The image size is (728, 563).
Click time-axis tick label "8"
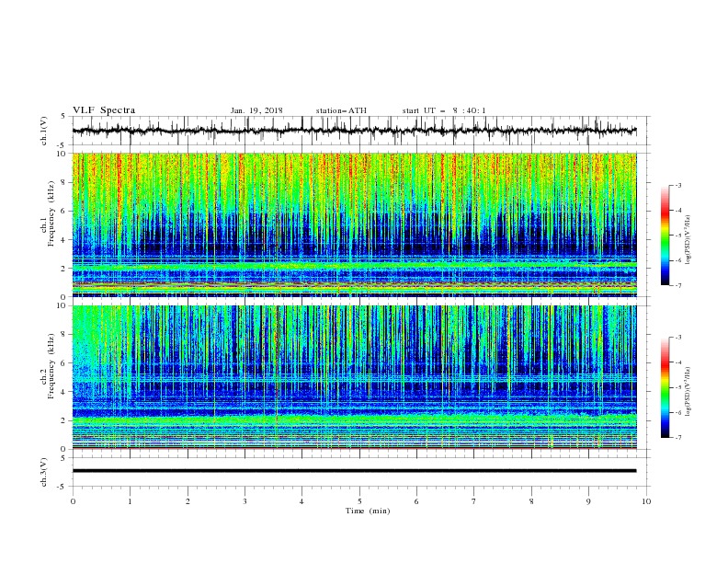[x=531, y=501]
